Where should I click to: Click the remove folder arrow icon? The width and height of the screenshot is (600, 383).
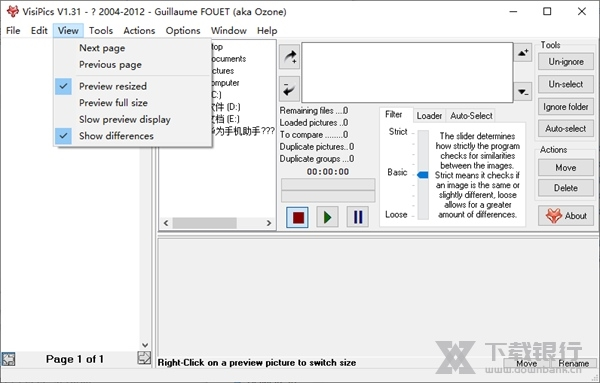(289, 89)
